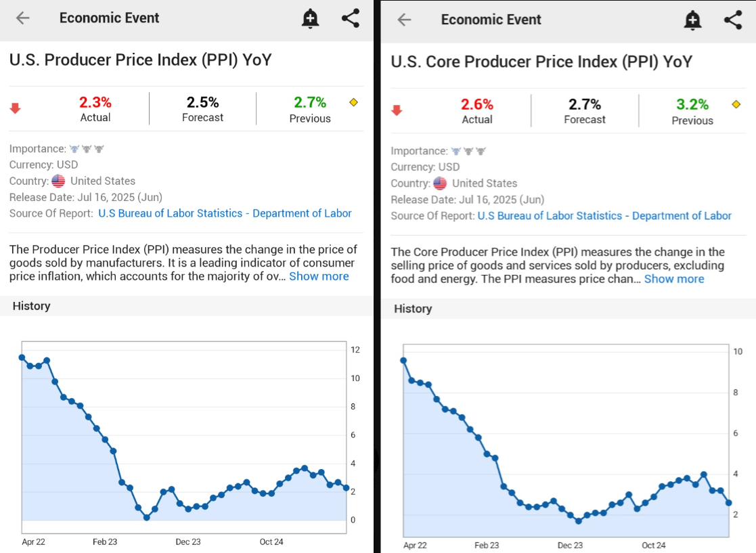
Task: Click yellow diamond beside Core PPI previous
Action: (x=736, y=104)
